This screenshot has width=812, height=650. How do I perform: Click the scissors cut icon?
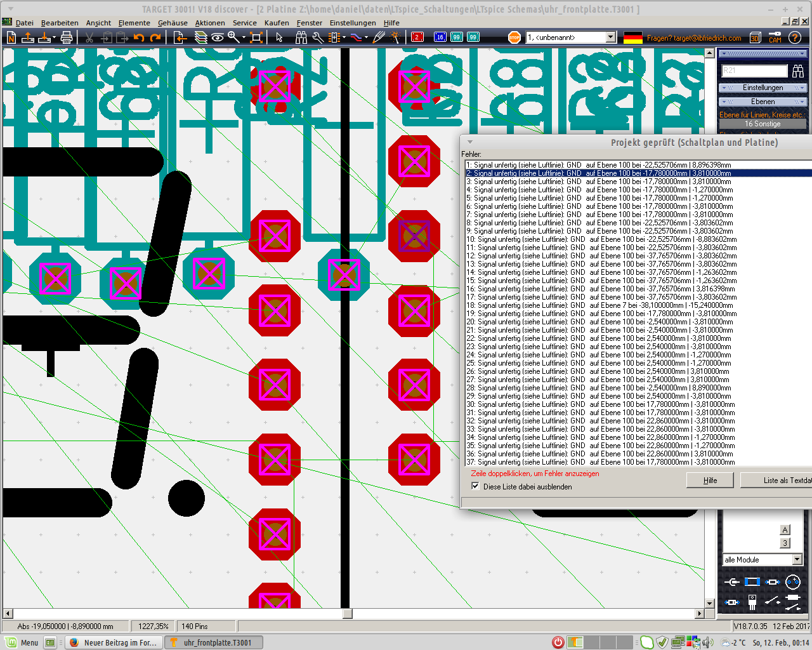tap(89, 37)
